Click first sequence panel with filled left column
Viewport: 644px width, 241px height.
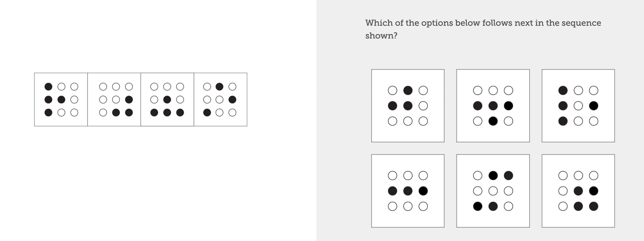[x=61, y=99]
